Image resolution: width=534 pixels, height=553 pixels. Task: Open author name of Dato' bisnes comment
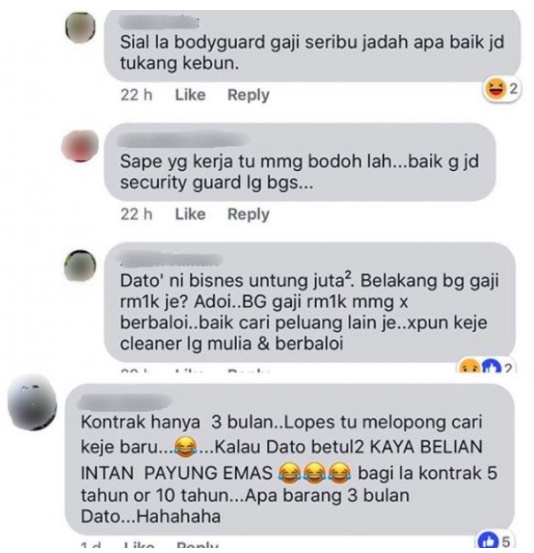point(171,260)
